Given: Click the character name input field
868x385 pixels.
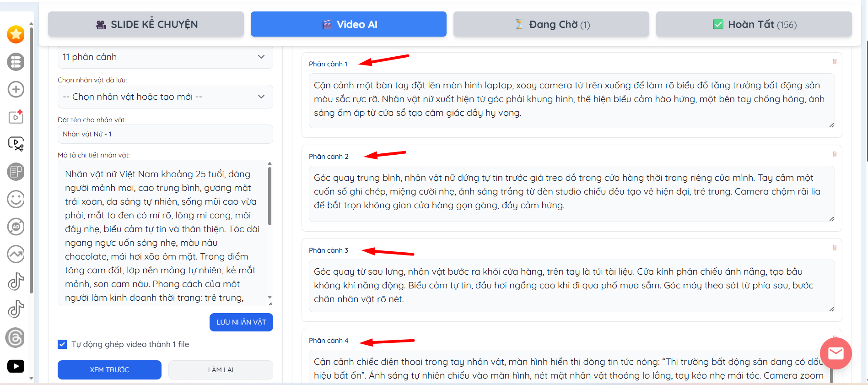Looking at the screenshot, I should 165,134.
